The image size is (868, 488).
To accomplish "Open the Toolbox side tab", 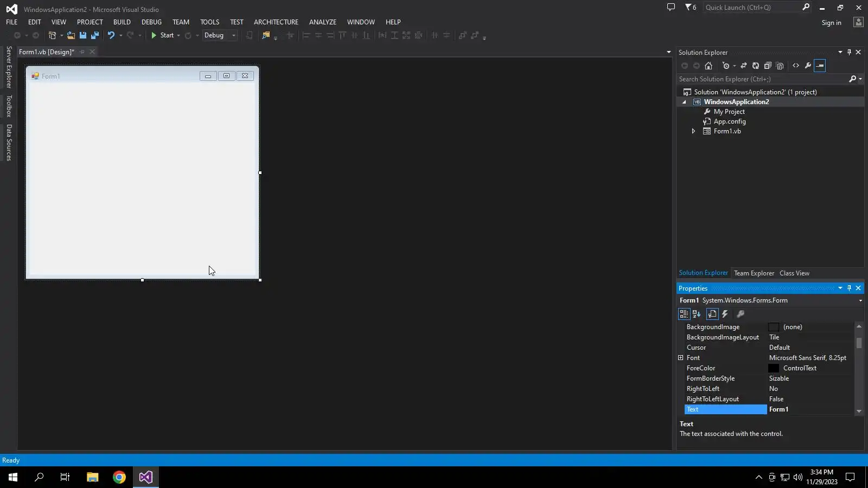I will coord(9,106).
